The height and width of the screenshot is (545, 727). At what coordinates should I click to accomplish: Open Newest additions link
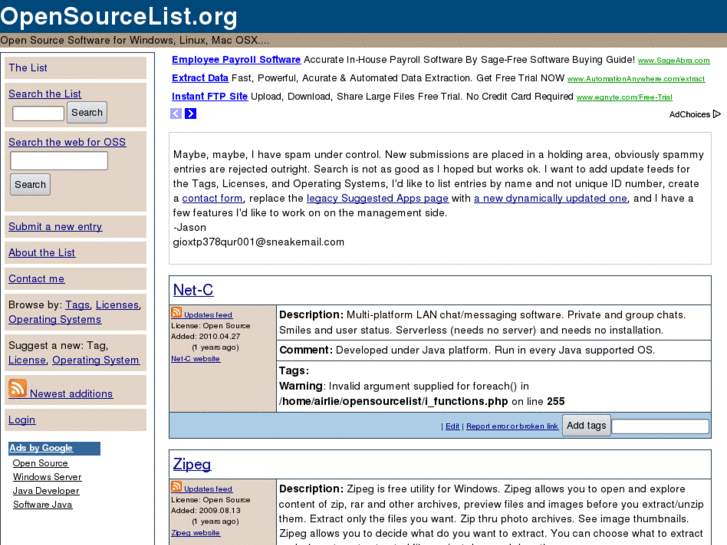pos(71,393)
